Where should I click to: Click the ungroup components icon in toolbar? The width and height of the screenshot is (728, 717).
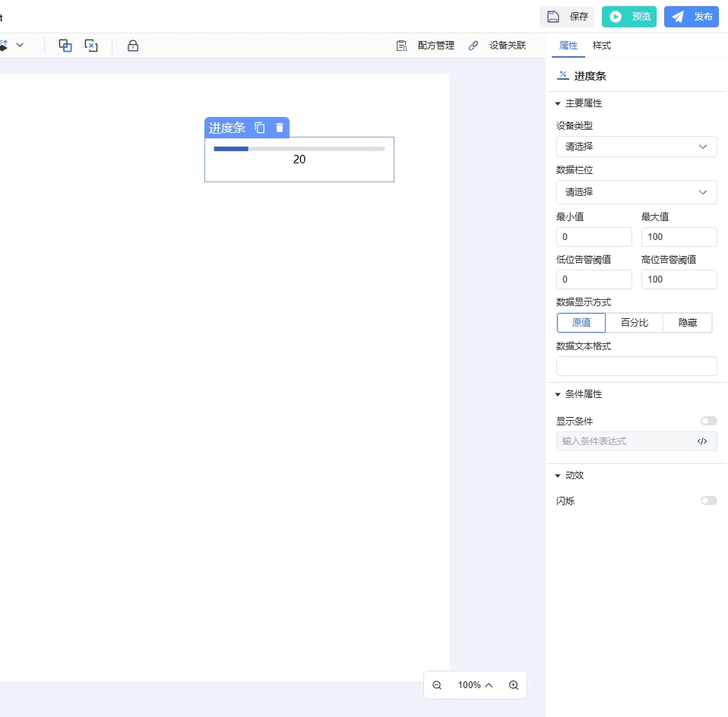tap(91, 46)
